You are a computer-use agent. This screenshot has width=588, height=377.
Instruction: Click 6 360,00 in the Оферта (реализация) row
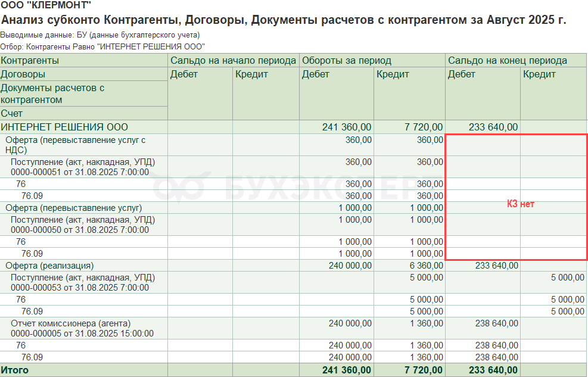click(x=427, y=266)
